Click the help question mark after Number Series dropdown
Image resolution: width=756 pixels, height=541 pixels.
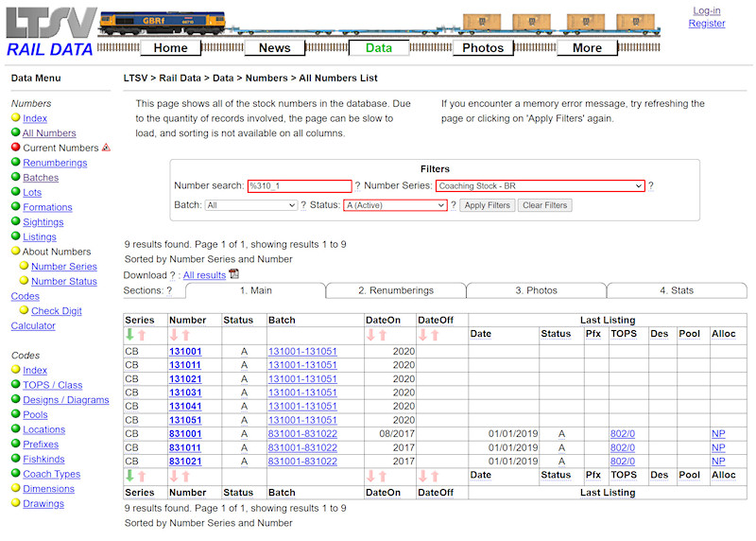(650, 186)
